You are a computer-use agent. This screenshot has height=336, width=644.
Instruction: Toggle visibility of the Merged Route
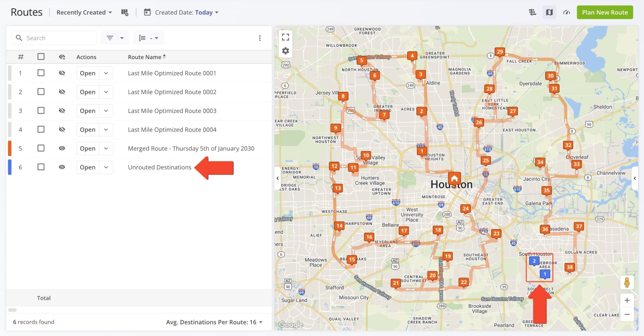[x=62, y=148]
